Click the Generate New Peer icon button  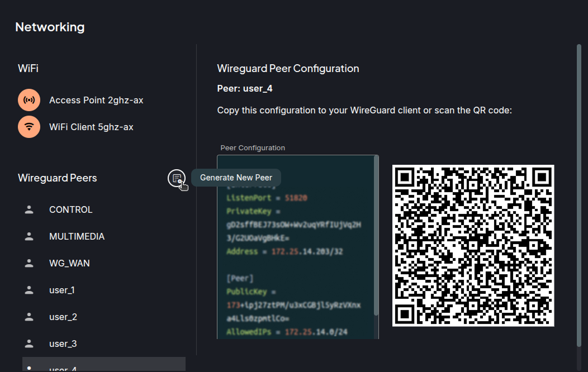pyautogui.click(x=177, y=178)
